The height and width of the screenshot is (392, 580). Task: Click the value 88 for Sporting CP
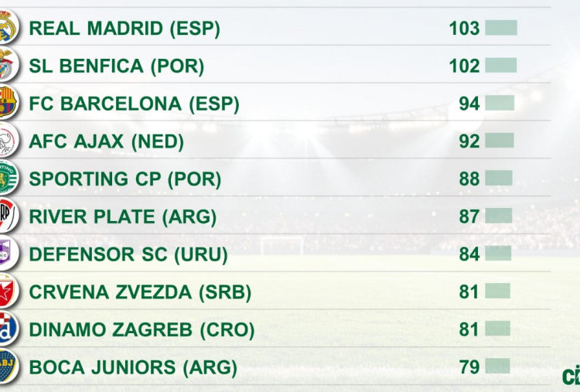pyautogui.click(x=469, y=179)
